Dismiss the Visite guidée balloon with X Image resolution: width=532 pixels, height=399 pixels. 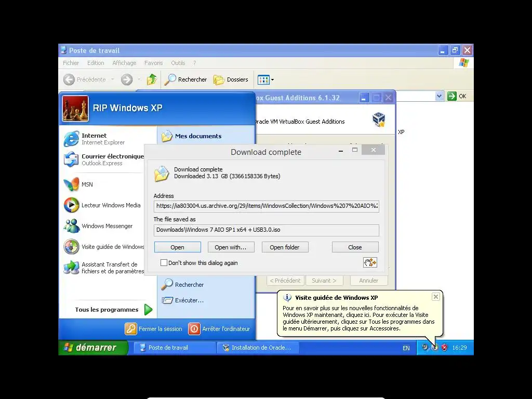tap(436, 297)
